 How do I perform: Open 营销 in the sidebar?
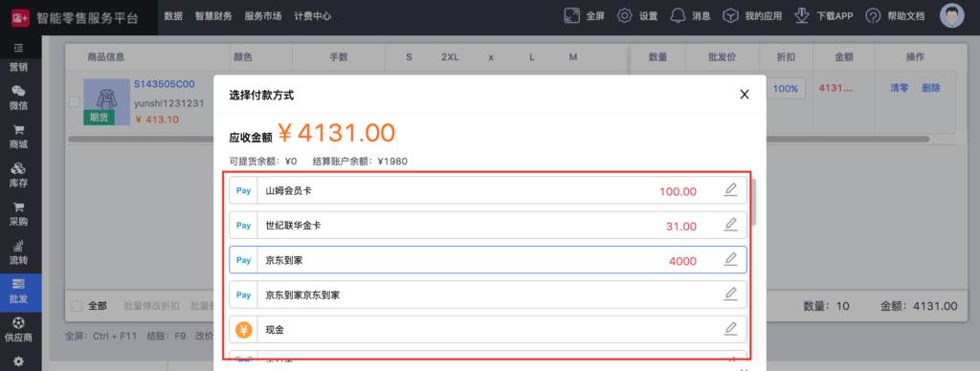point(19,68)
